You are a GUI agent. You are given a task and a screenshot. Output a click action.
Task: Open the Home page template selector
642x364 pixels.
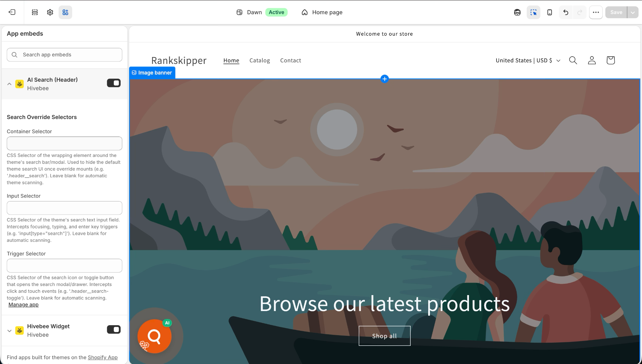[x=322, y=12]
